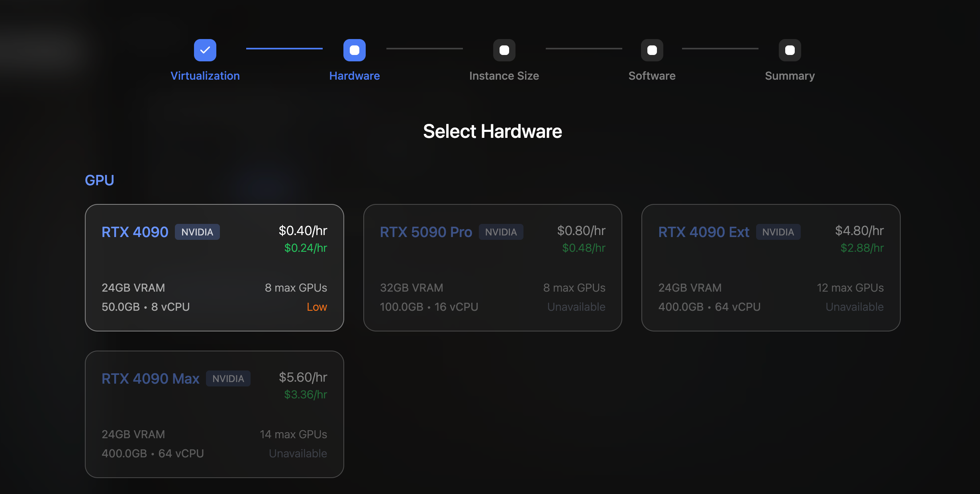Image resolution: width=980 pixels, height=494 pixels.
Task: Expand the GPU section header
Action: click(100, 180)
